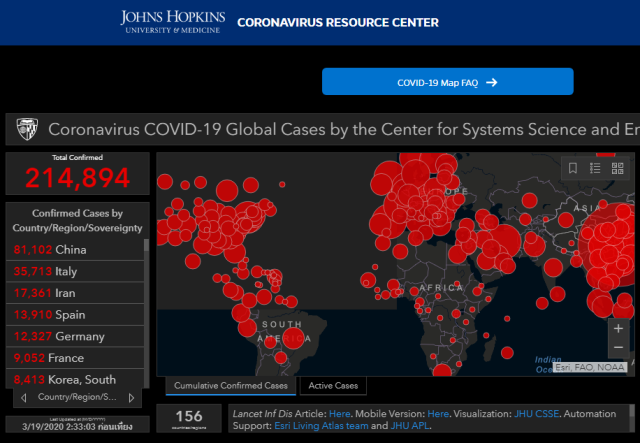640x443 pixels.
Task: Click the arrow on COVID-19 Map FAQ
Action: tap(492, 82)
